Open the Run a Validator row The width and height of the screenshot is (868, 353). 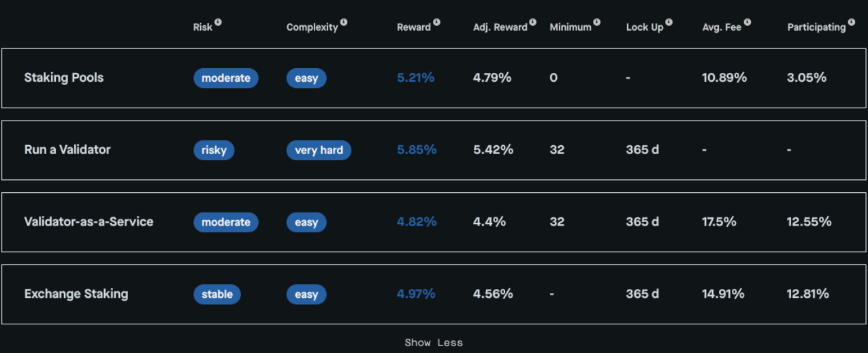67,150
